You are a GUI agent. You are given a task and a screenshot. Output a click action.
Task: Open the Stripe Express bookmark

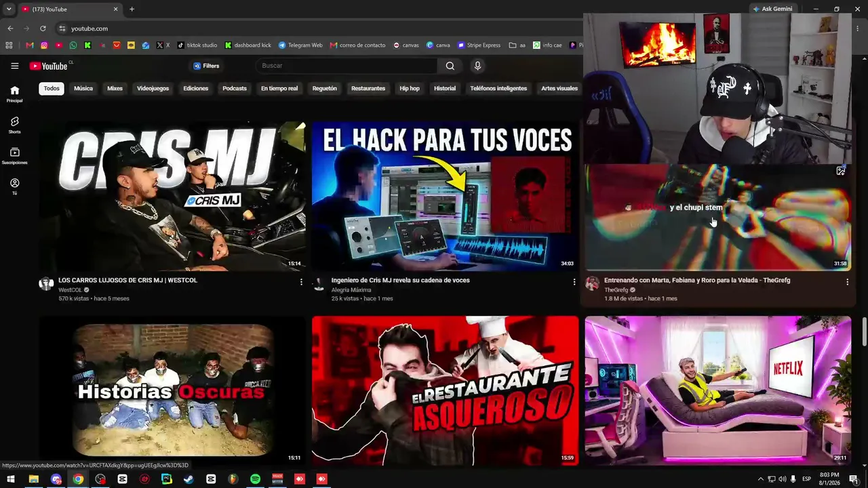click(x=479, y=45)
